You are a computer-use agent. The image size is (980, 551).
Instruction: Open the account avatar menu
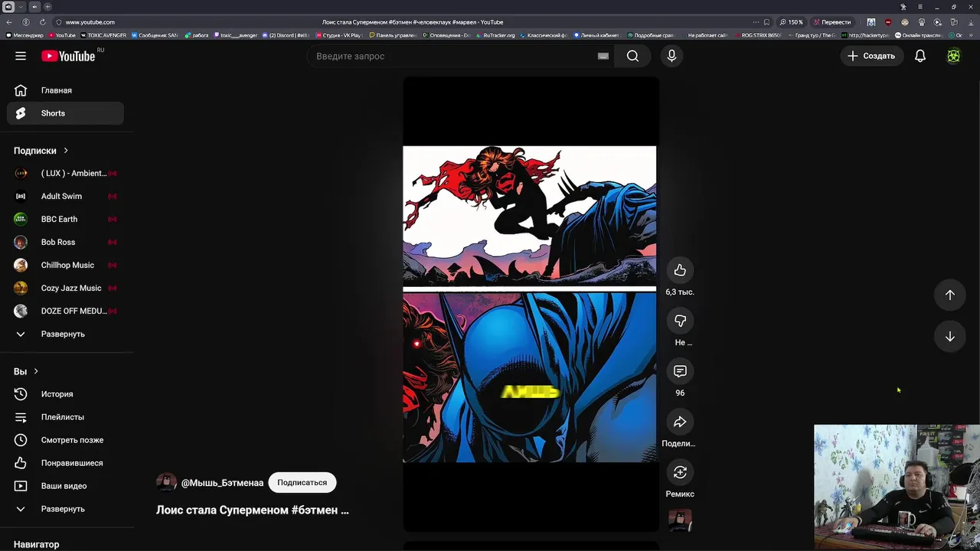click(953, 56)
